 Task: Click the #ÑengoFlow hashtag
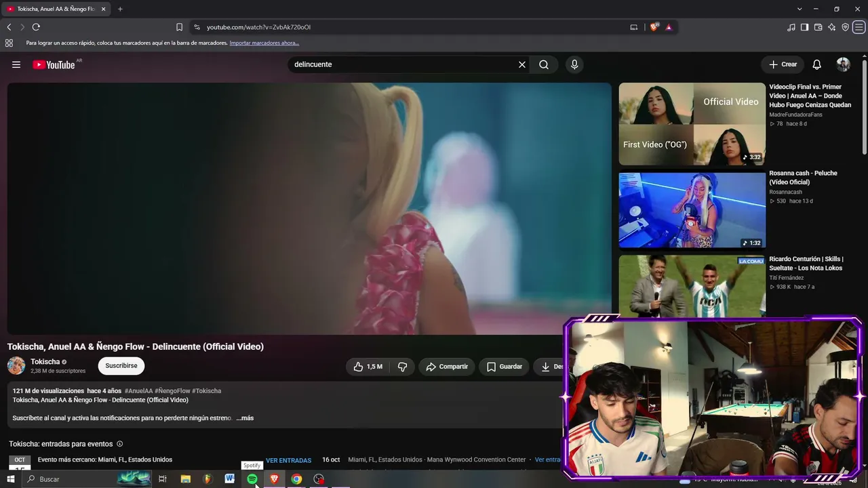[172, 391]
